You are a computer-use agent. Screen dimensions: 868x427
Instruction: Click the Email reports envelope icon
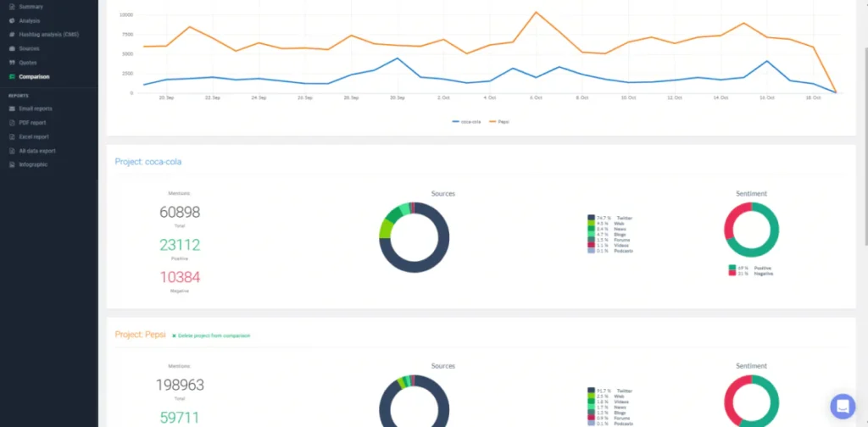pos(12,108)
